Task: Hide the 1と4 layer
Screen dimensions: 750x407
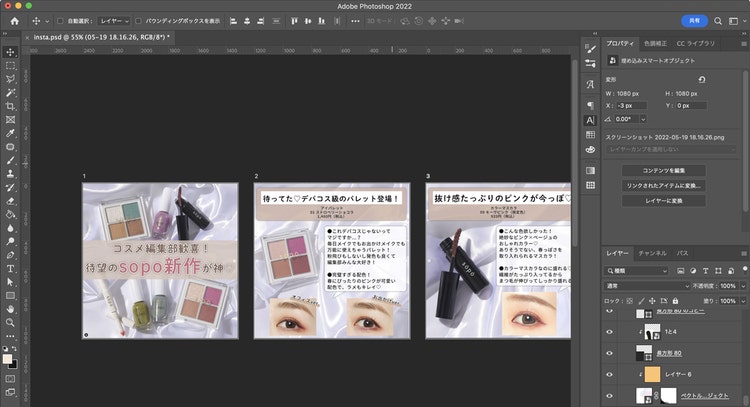Action: 609,332
